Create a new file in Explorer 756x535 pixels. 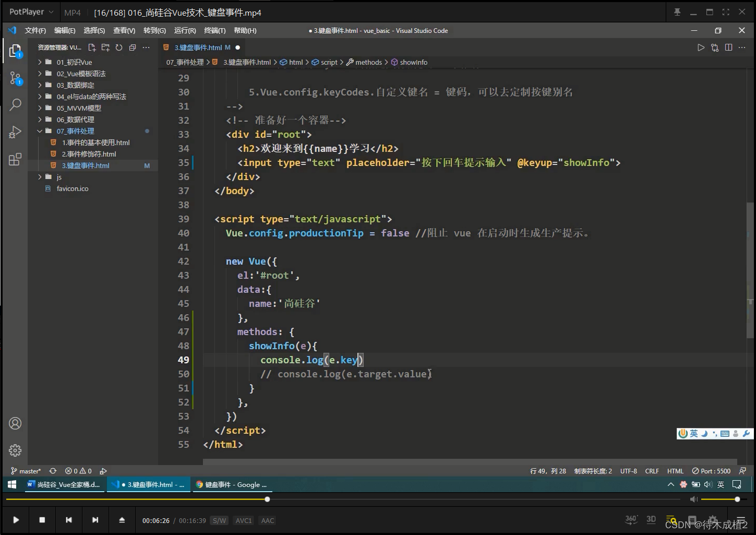[x=92, y=47]
